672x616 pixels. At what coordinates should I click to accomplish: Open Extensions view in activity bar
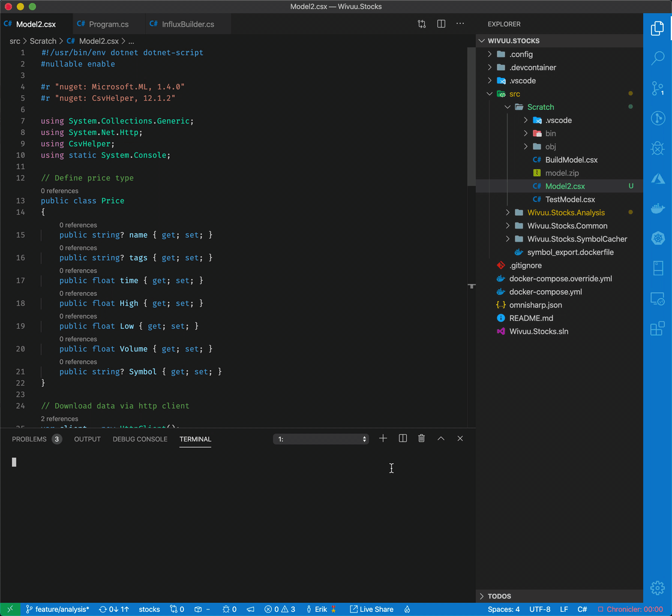click(x=658, y=329)
